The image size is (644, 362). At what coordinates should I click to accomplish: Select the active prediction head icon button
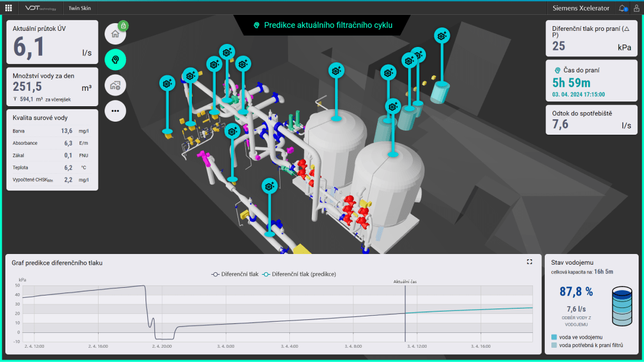115,59
